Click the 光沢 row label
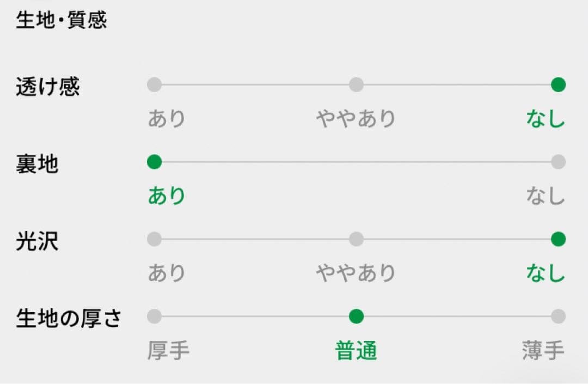 (37, 241)
